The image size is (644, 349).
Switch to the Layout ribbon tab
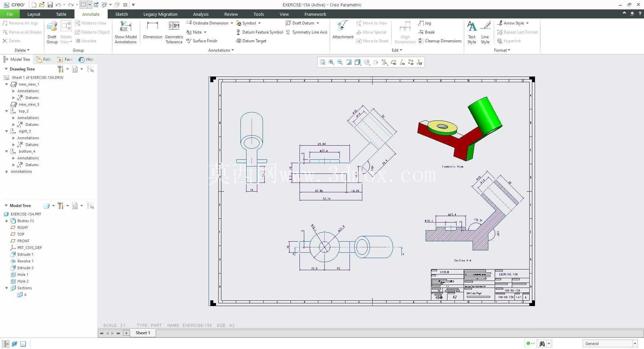(34, 14)
